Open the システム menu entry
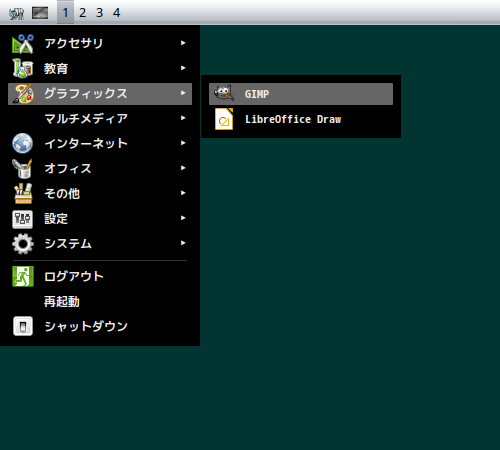The width and height of the screenshot is (500, 450). point(100,244)
